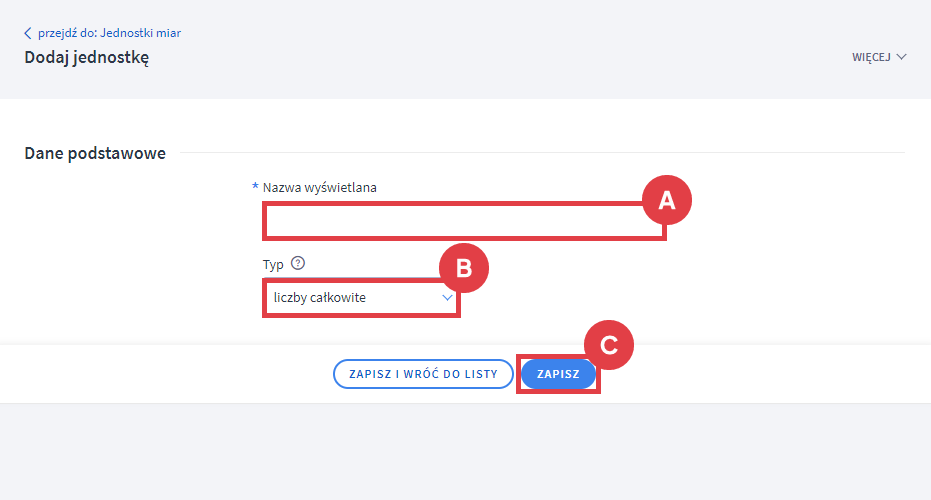Open the WIĘCEJ menu
The height and width of the screenshot is (500, 931).
pos(871,57)
